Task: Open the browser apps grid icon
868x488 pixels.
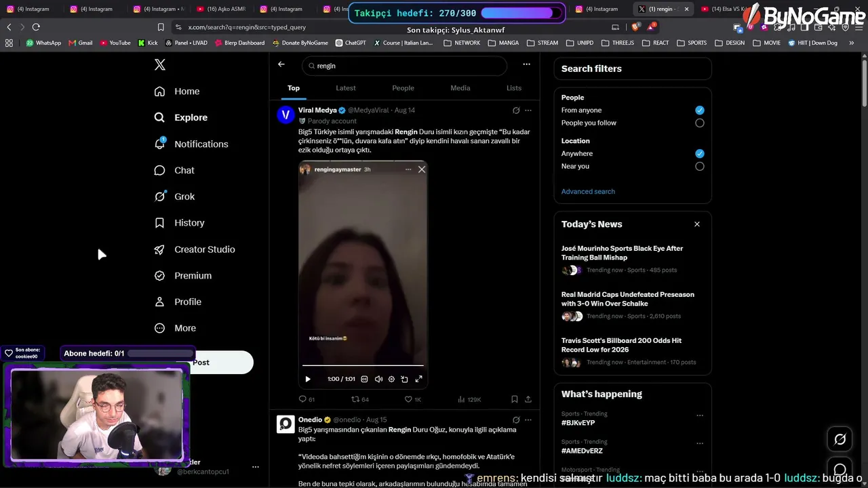Action: 9,43
